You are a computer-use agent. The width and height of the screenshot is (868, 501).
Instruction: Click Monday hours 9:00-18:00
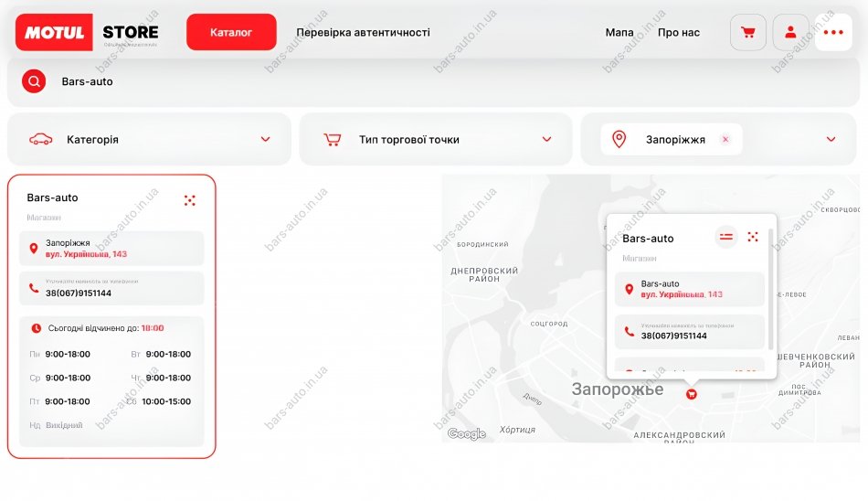point(68,354)
